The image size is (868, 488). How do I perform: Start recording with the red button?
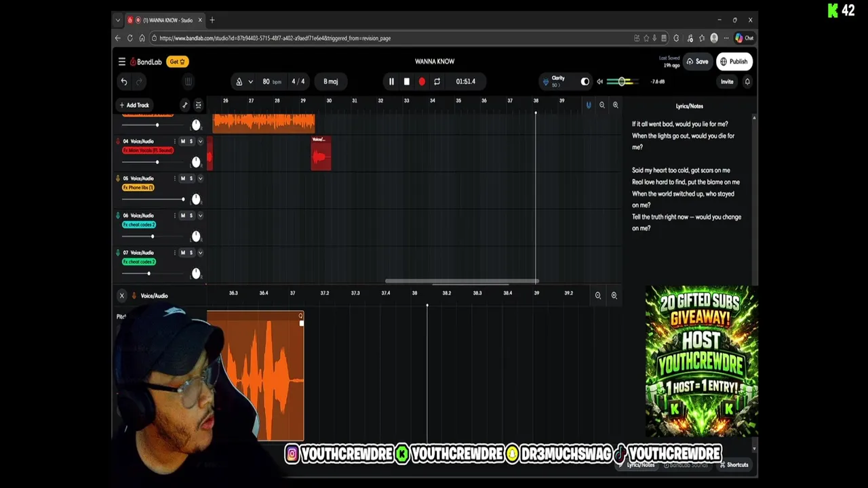coord(422,81)
